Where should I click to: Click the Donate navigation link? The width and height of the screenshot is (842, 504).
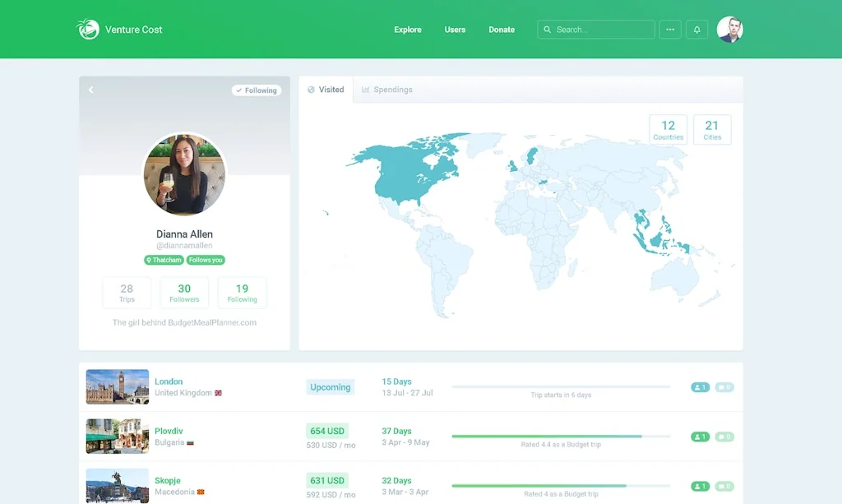pyautogui.click(x=502, y=29)
